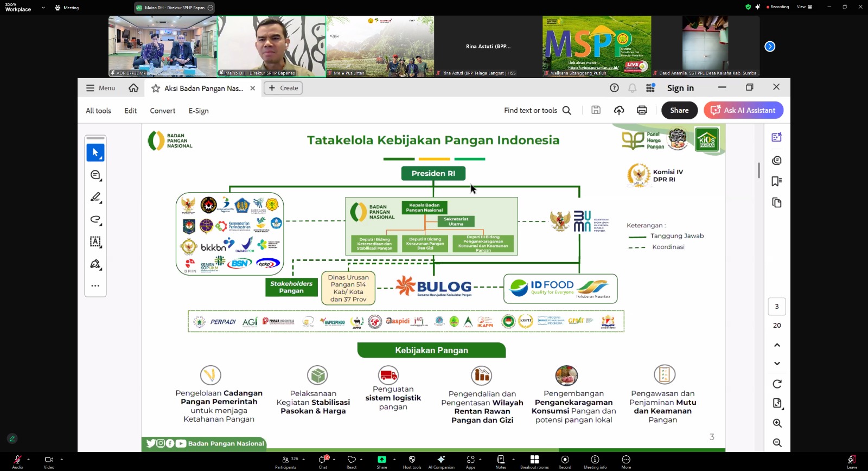This screenshot has width=868, height=471.
Task: Select the freehand draw loop tool
Action: point(95,220)
